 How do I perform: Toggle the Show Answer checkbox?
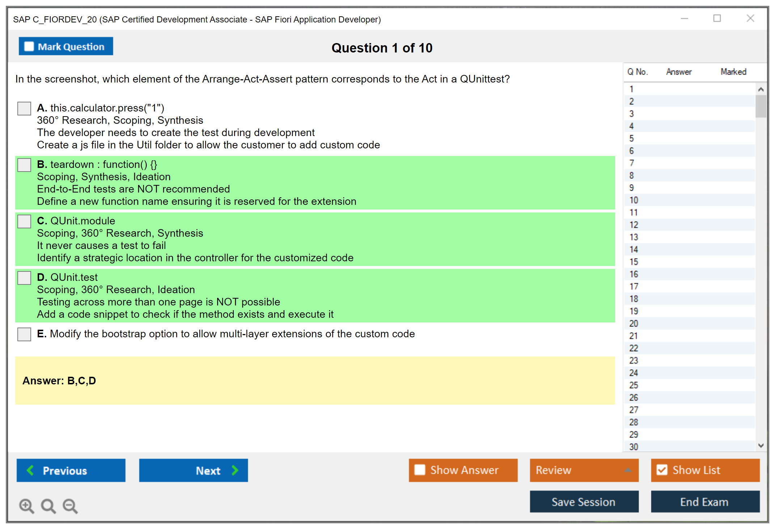click(x=420, y=470)
